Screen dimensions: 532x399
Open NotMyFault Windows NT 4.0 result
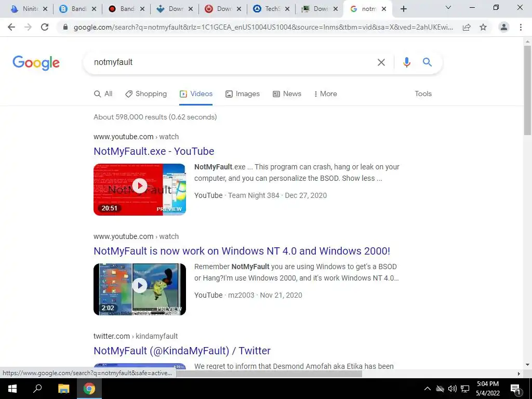(242, 251)
